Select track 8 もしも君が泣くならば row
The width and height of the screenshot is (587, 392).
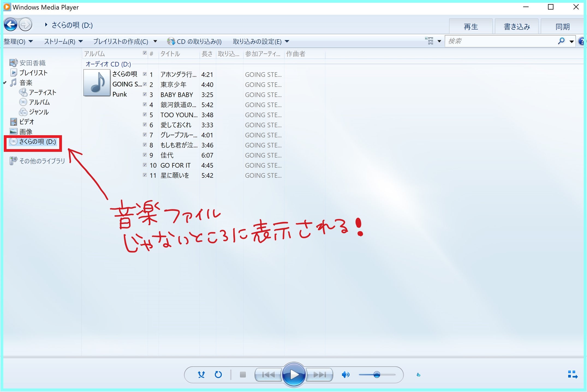213,145
